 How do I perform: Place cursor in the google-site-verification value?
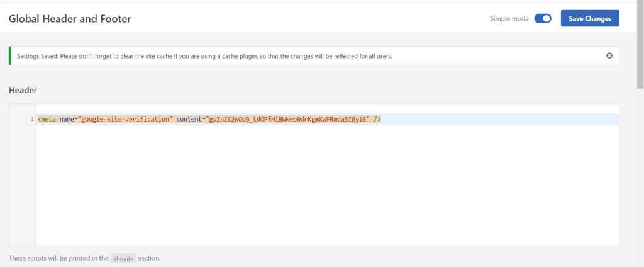point(125,120)
